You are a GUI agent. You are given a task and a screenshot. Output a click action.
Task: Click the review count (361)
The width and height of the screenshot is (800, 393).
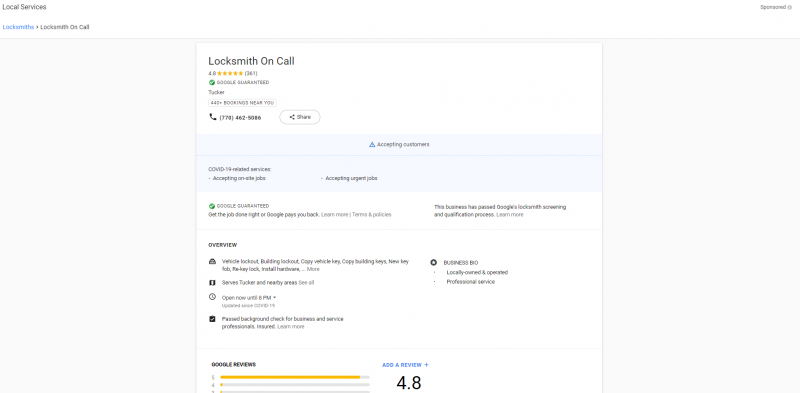tap(251, 73)
